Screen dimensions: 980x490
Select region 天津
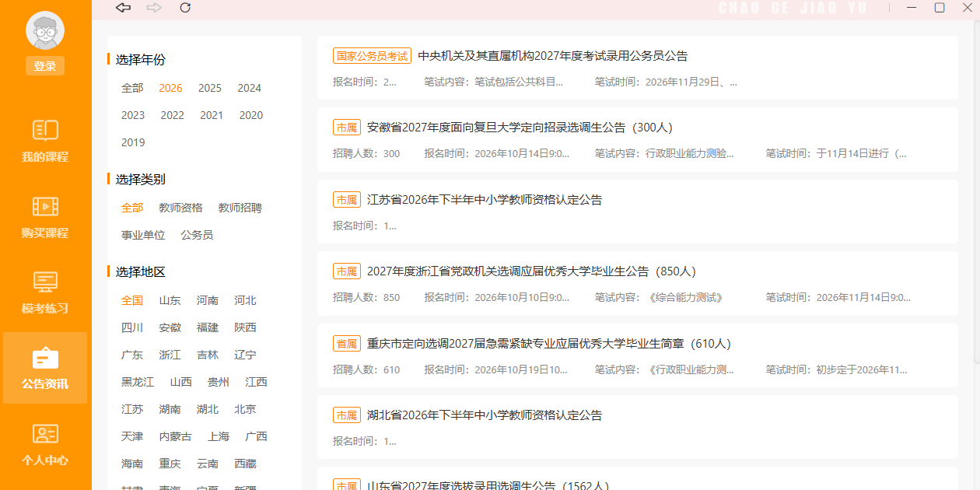[132, 436]
